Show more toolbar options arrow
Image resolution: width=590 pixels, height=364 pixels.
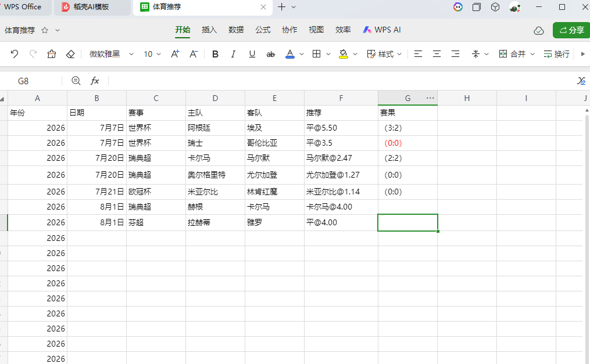[583, 54]
